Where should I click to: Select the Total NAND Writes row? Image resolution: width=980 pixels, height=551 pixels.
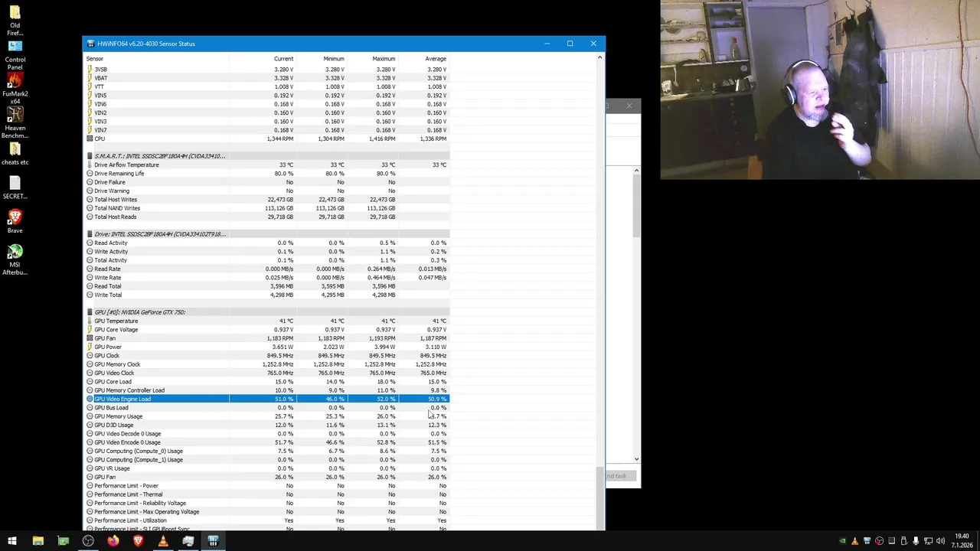coord(267,208)
